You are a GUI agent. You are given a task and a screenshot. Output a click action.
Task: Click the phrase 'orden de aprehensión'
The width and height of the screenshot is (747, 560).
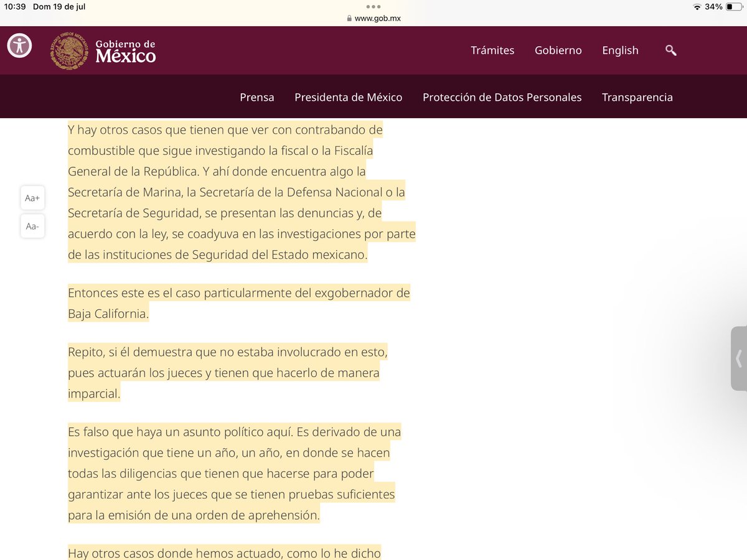pyautogui.click(x=265, y=516)
